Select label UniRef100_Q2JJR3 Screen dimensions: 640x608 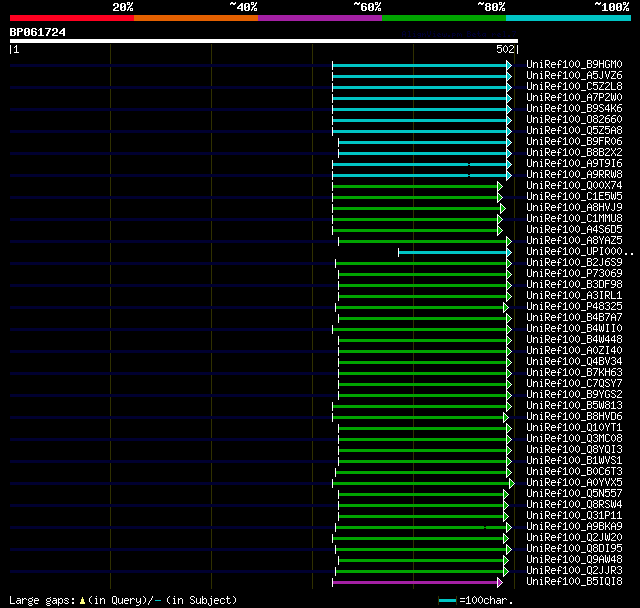574,571
